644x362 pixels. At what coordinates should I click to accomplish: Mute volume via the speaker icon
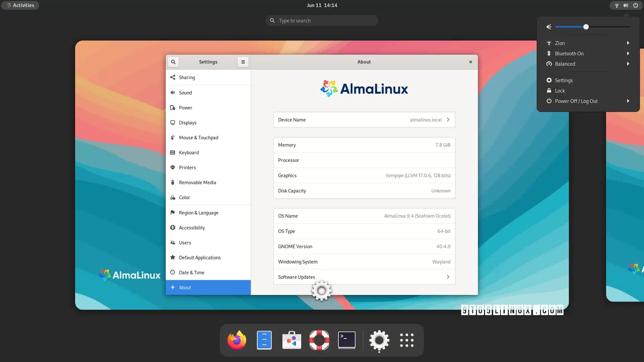[549, 27]
